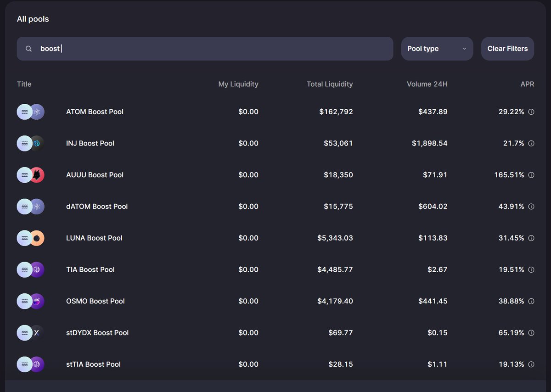
Task: Click stTIA Boost Pool token pair icon
Action: pyautogui.click(x=31, y=364)
